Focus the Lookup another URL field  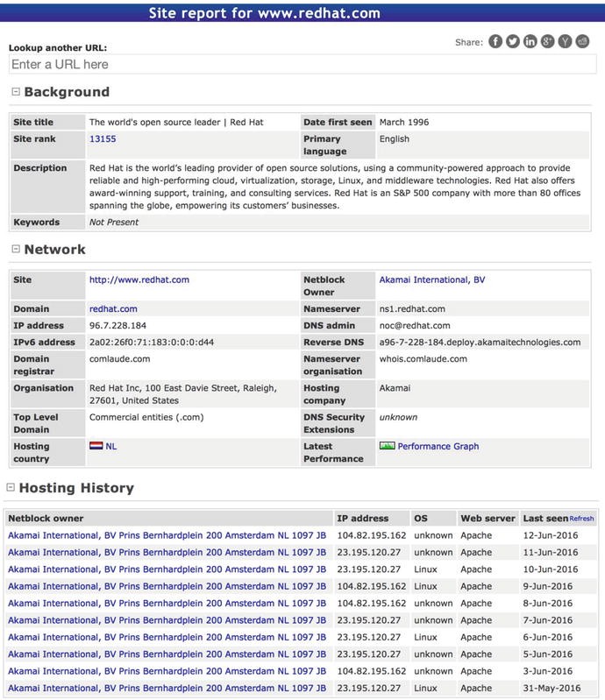302,64
